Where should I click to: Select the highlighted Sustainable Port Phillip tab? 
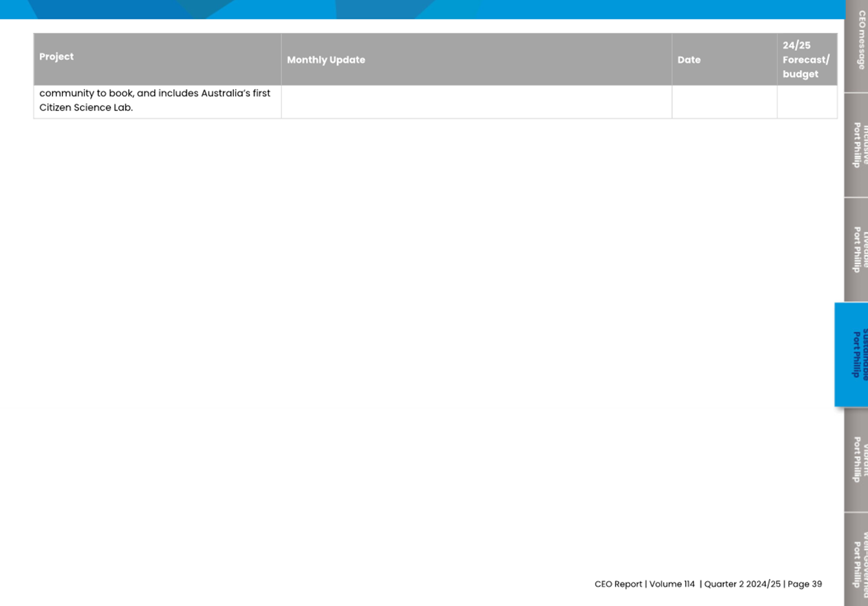point(853,355)
